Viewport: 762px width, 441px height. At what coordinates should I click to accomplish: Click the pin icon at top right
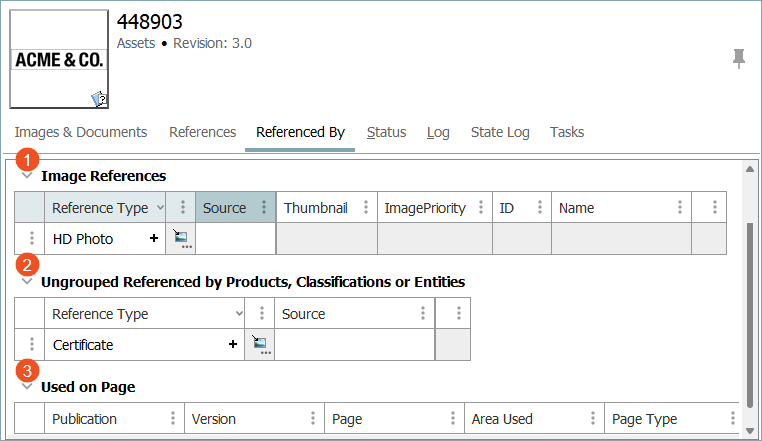click(739, 59)
